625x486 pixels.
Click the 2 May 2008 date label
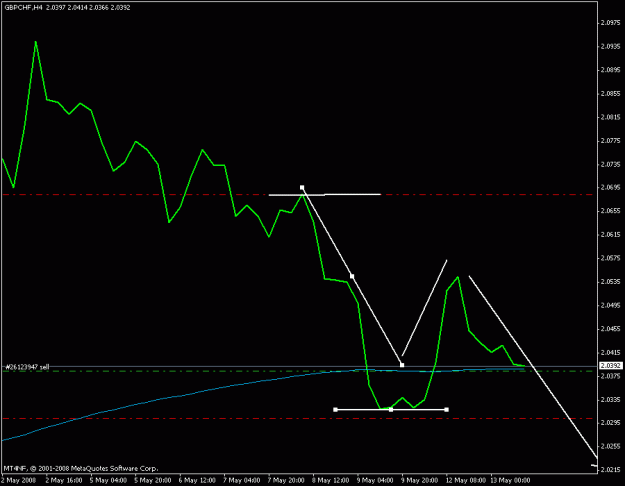20,480
